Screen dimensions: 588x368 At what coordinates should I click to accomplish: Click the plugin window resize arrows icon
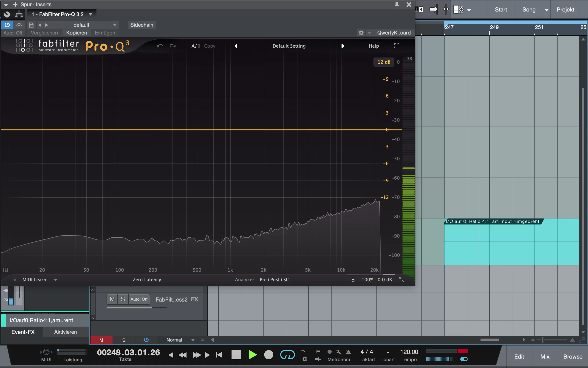(x=401, y=280)
